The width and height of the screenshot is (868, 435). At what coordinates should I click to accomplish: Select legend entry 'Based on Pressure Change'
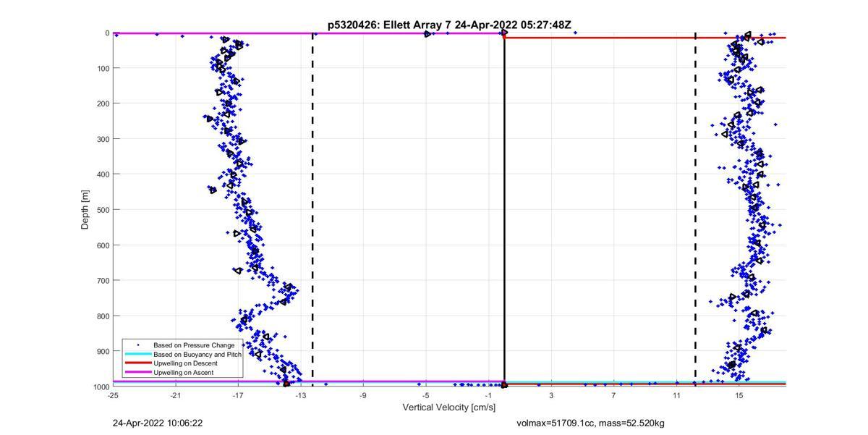point(194,345)
